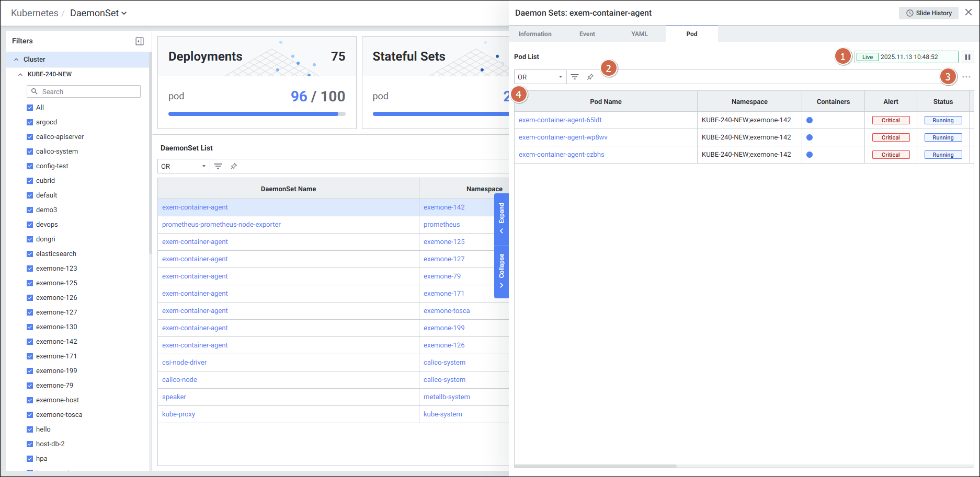Open the Slide History button
Screen dimensions: 980x477
[x=929, y=13]
